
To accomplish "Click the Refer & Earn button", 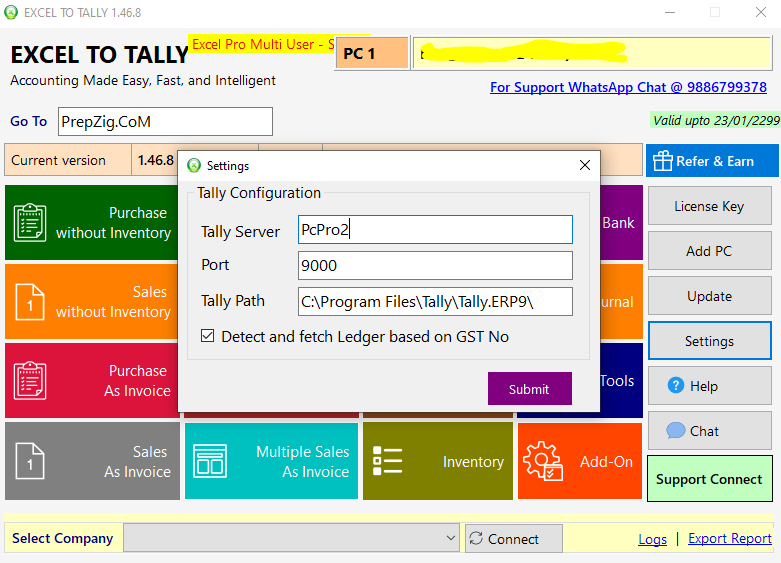I will (712, 160).
